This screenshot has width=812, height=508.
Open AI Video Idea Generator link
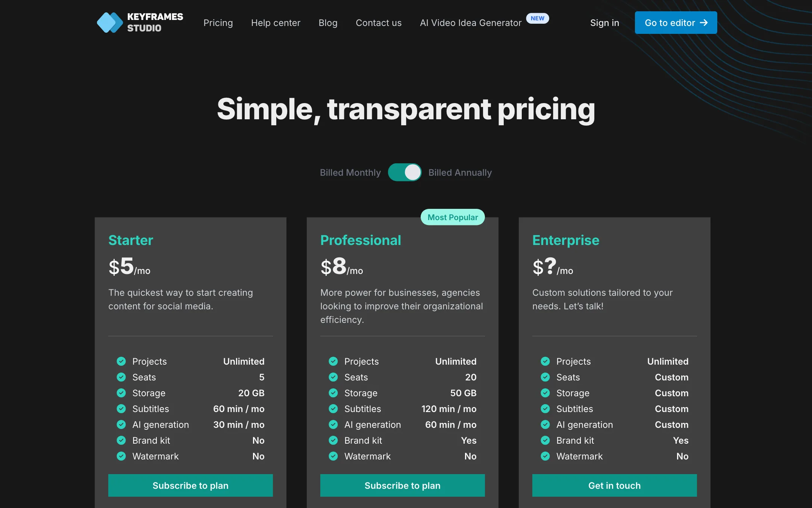point(471,23)
